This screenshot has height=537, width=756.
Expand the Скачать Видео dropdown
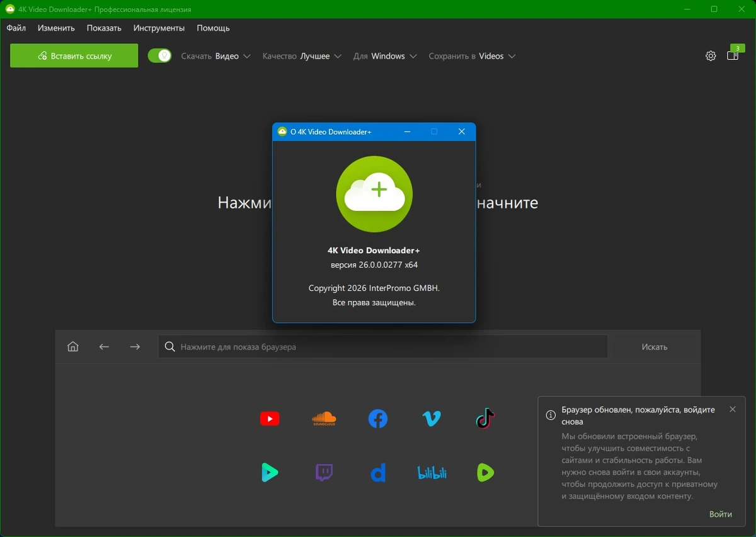(x=216, y=56)
